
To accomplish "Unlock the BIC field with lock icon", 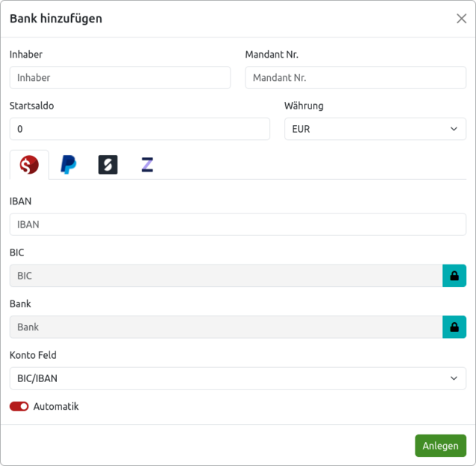I will [x=454, y=276].
